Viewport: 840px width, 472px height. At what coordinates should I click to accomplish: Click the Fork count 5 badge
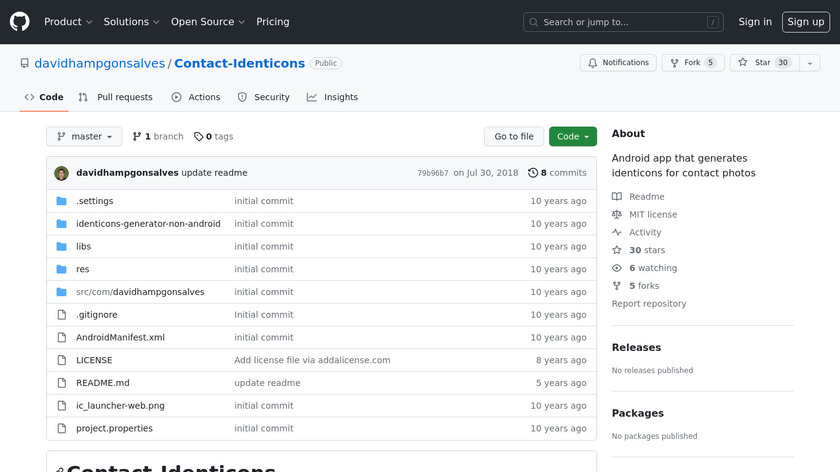click(x=710, y=63)
